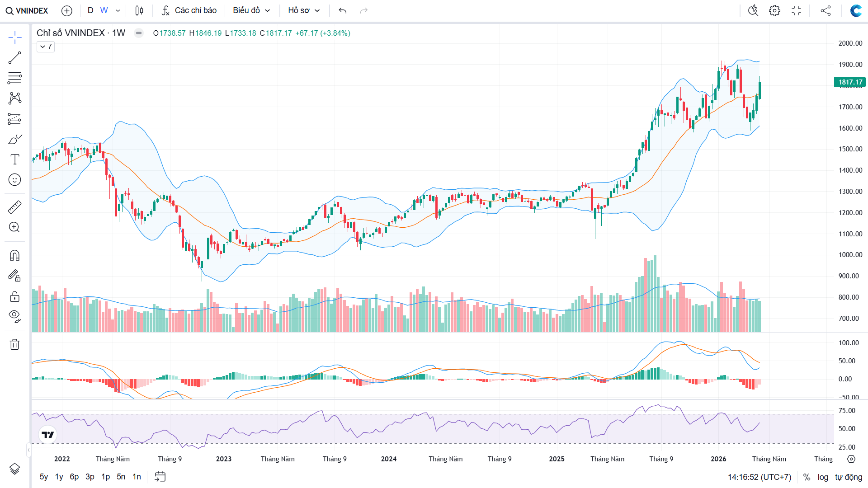
Task: Click the 1817.17 current price label
Action: [x=850, y=82]
